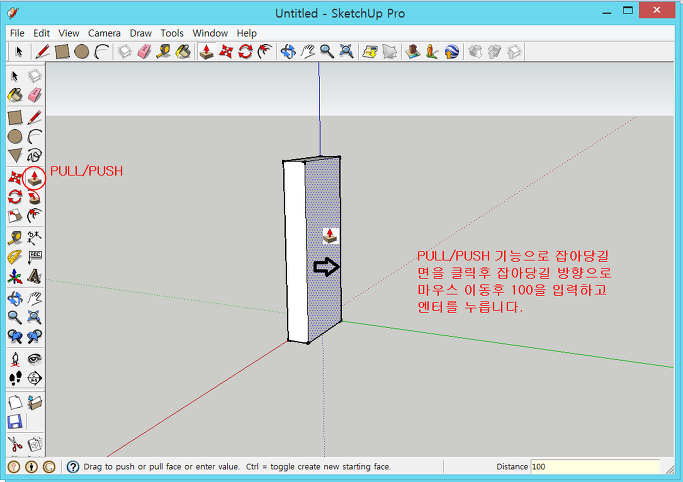The image size is (683, 482).
Task: Click Zoom Extents in top toolbar
Action: tap(346, 51)
